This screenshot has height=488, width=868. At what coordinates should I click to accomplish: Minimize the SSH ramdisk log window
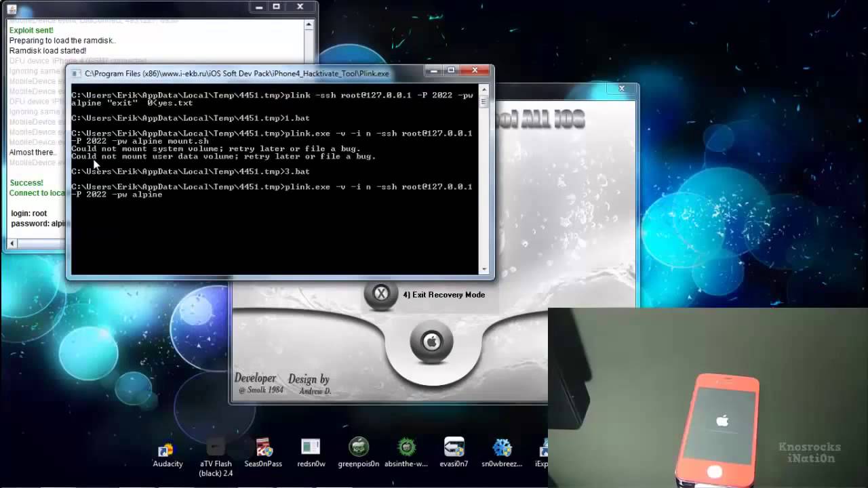[x=259, y=6]
